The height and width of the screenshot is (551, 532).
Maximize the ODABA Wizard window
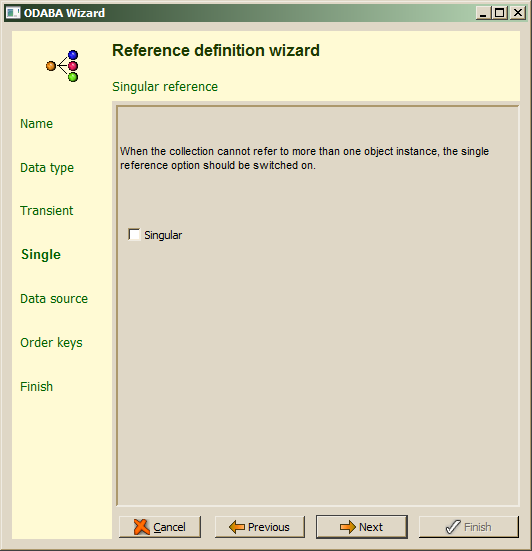click(499, 13)
